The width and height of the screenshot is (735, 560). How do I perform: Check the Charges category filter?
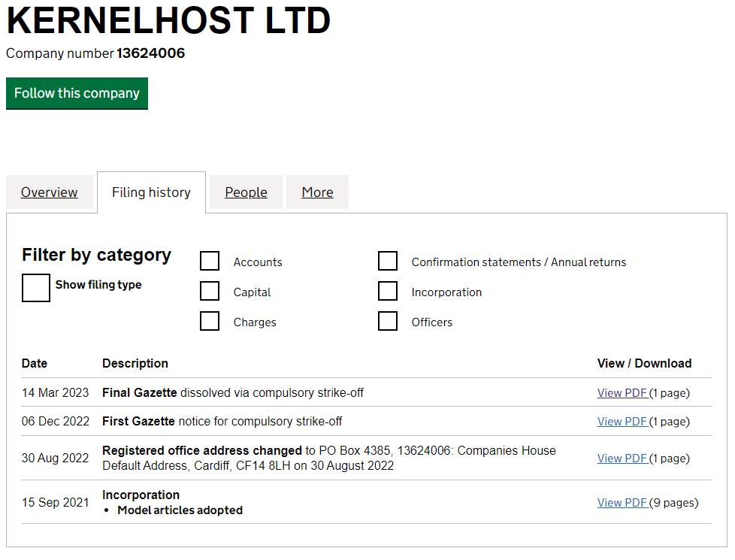click(x=210, y=321)
